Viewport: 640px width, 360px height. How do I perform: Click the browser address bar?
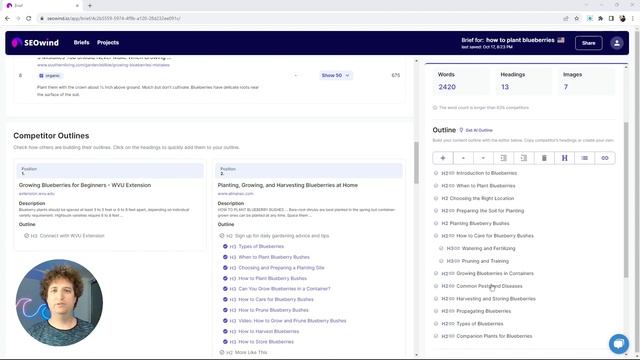pyautogui.click(x=300, y=18)
